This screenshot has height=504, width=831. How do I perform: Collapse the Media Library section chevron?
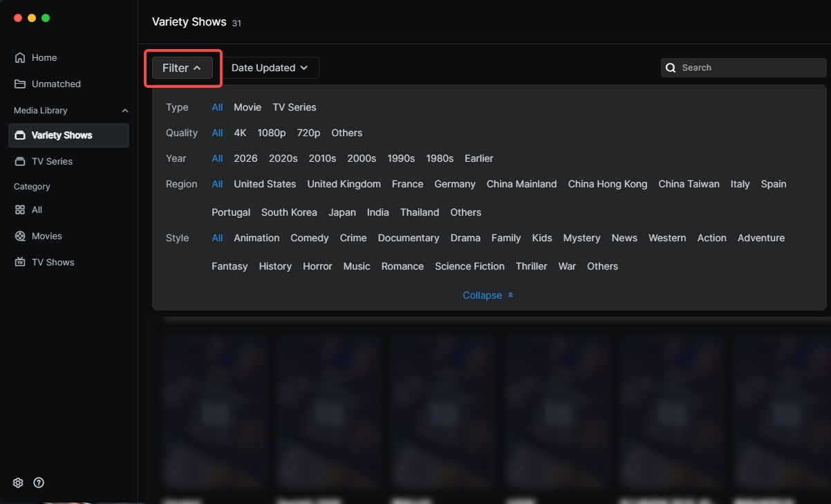(125, 111)
